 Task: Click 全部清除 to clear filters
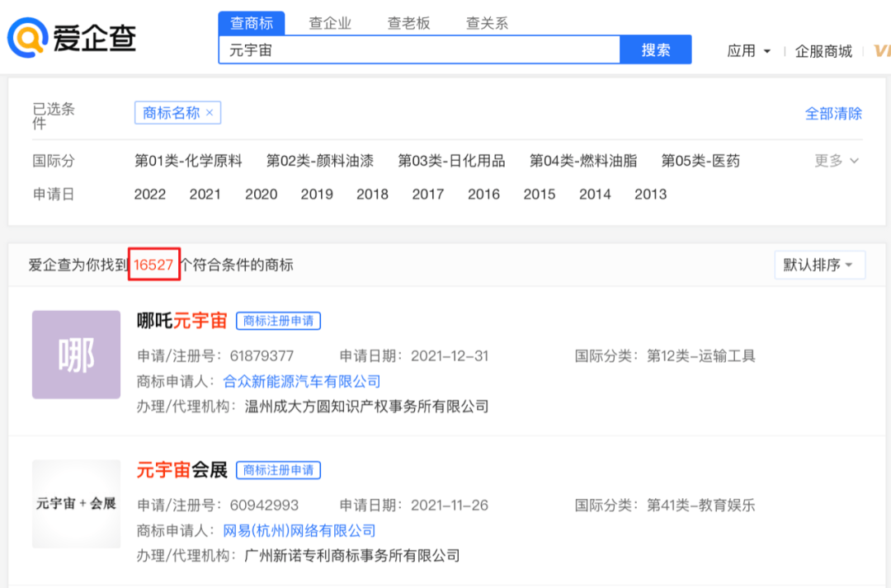click(833, 113)
